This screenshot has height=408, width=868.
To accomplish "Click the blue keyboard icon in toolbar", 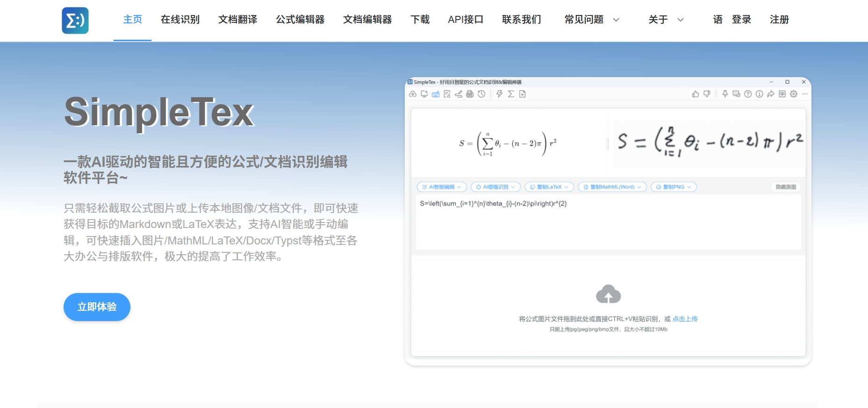I will coord(436,94).
